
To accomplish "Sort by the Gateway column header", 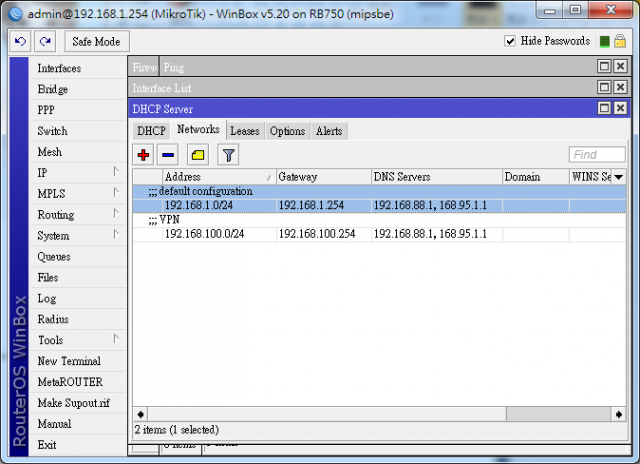I will click(324, 177).
